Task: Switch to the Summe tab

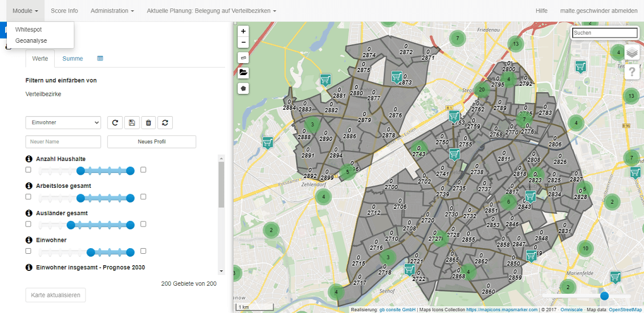Action: [72, 59]
